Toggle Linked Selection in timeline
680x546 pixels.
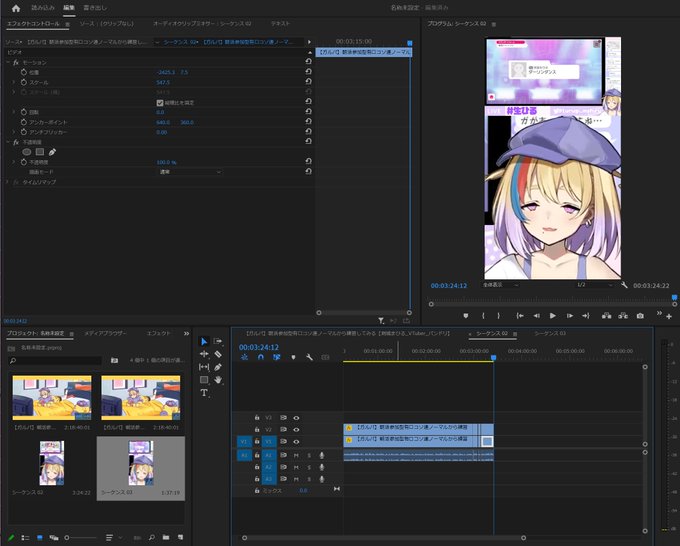coord(276,357)
